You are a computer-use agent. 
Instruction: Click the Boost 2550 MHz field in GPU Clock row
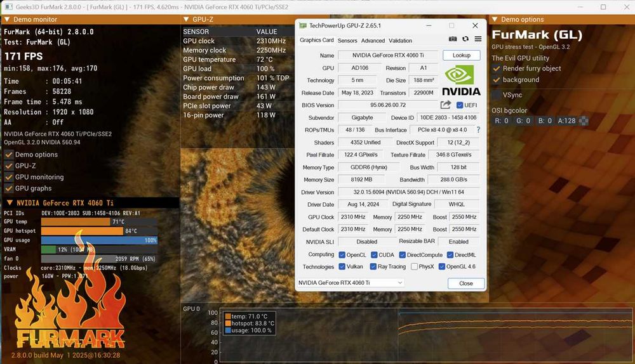[x=464, y=217]
